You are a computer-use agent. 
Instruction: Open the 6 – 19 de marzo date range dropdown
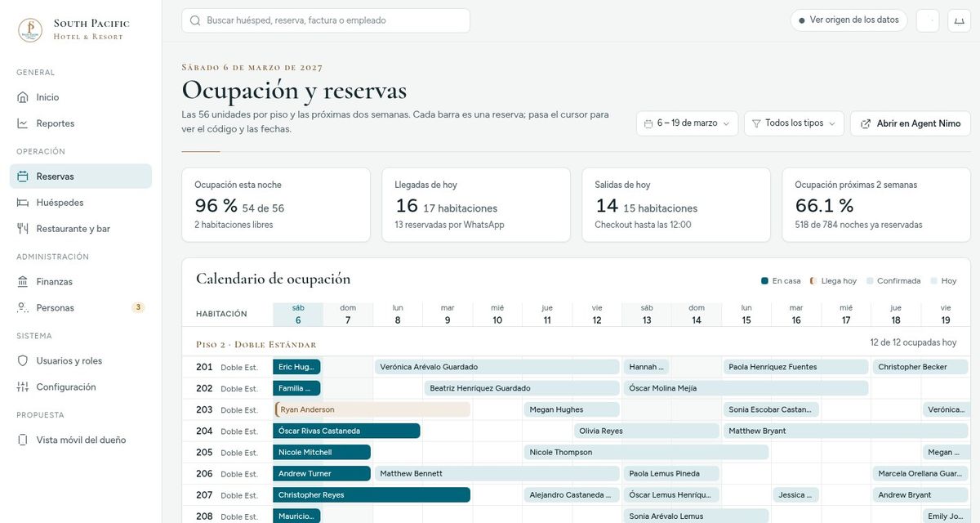point(687,123)
